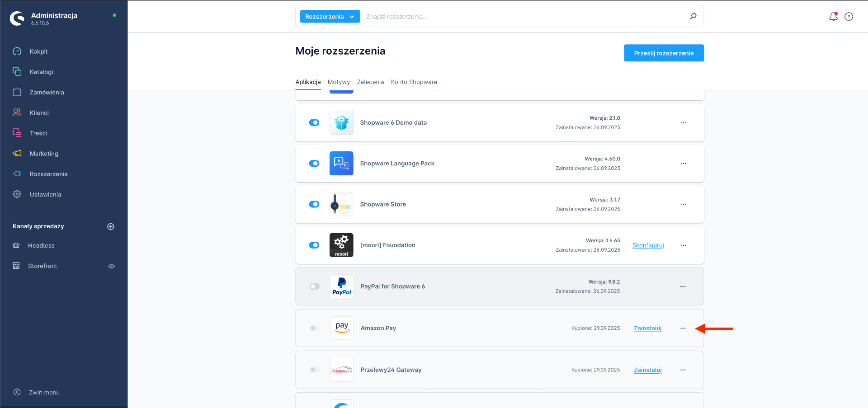Enable PayPal for Shopware 6 toggle

[x=315, y=286]
